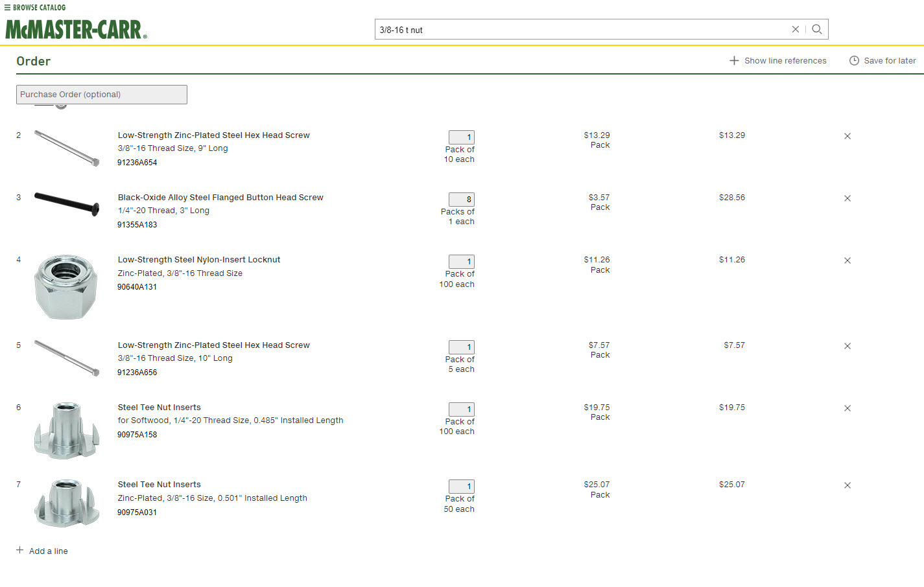Clear the search box text
924x587 pixels.
tap(795, 29)
